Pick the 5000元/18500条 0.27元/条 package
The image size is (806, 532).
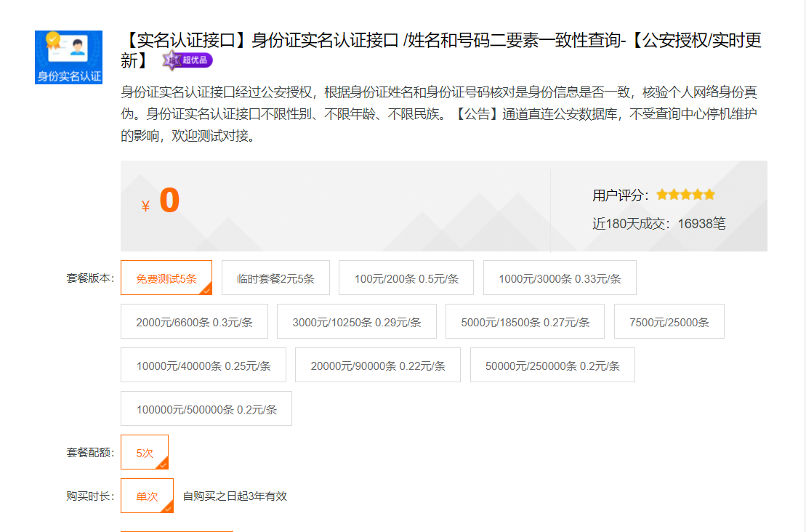tap(525, 321)
